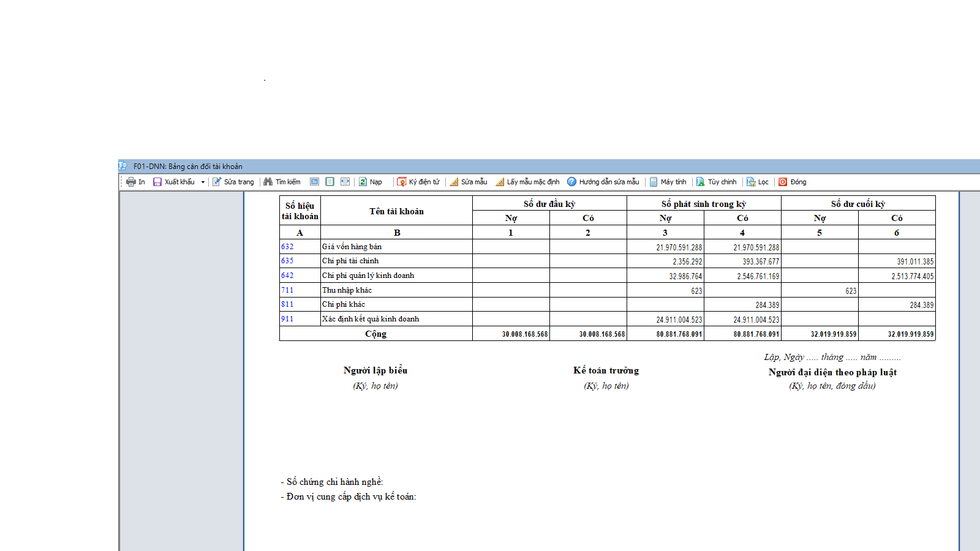Click the Xuất khẩu export button

[x=174, y=182]
